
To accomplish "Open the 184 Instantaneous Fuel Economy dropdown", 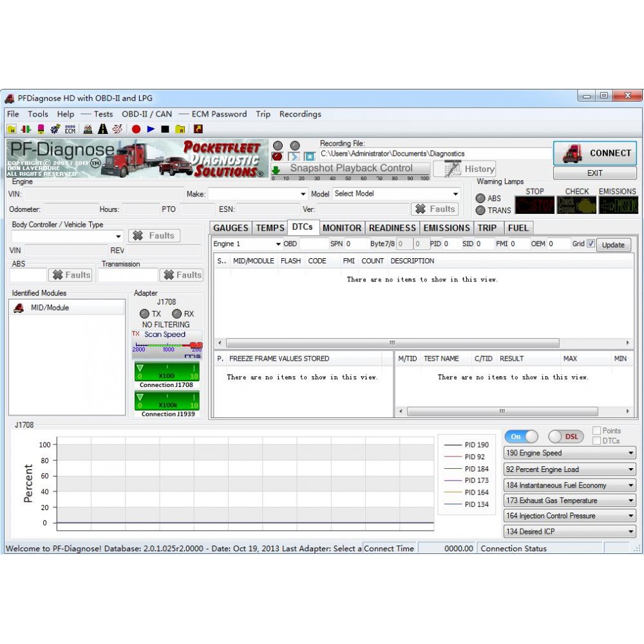I will 570,485.
